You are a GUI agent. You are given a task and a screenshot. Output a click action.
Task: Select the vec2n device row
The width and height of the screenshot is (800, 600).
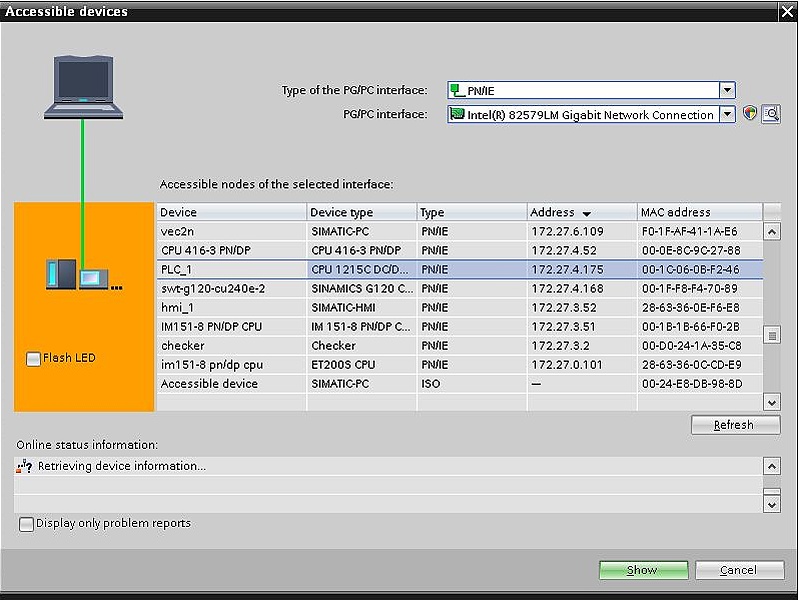(x=459, y=231)
